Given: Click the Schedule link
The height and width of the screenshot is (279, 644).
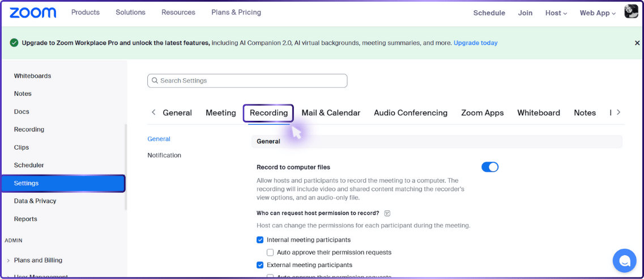Looking at the screenshot, I should pos(489,13).
